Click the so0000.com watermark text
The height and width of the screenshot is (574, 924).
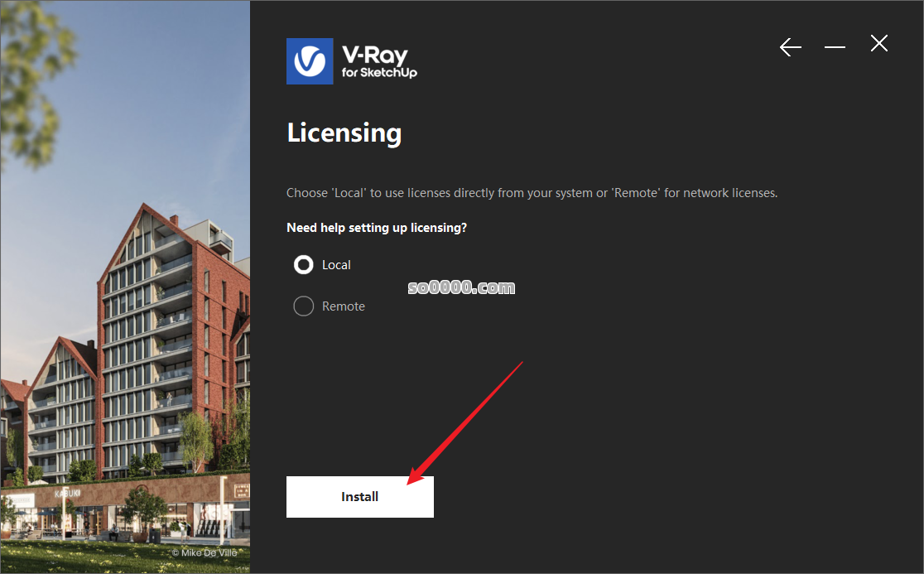click(x=461, y=287)
